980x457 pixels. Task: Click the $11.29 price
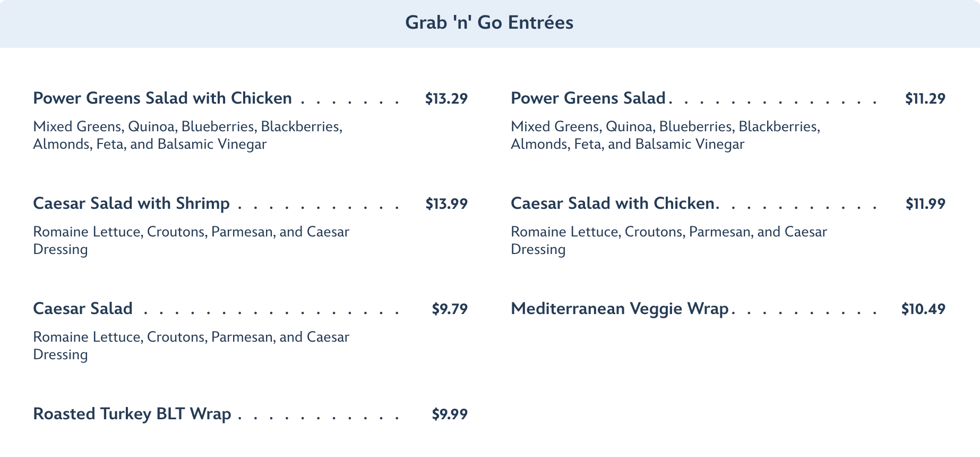(925, 99)
